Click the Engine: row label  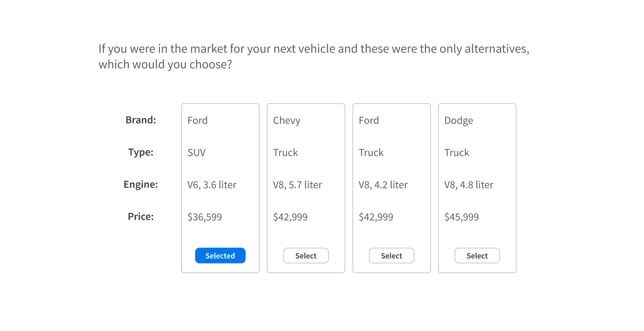(141, 184)
